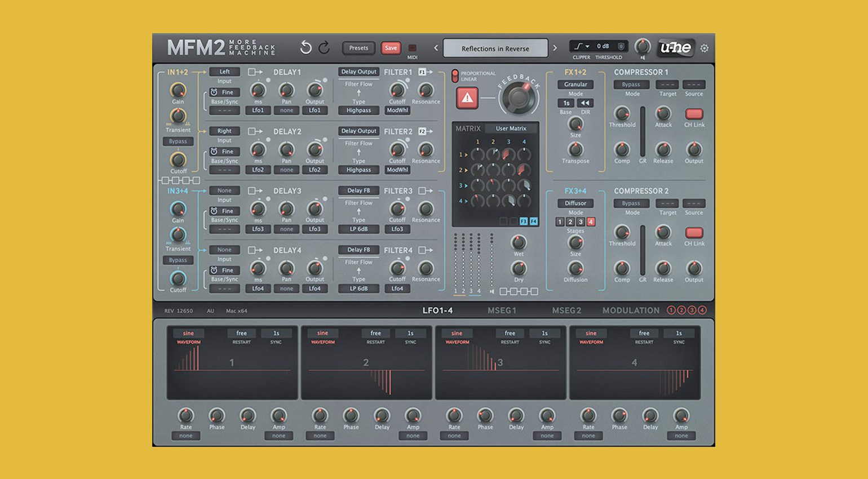868x479 pixels.
Task: Click the Filter3 routing arrow icon
Action: (x=426, y=190)
